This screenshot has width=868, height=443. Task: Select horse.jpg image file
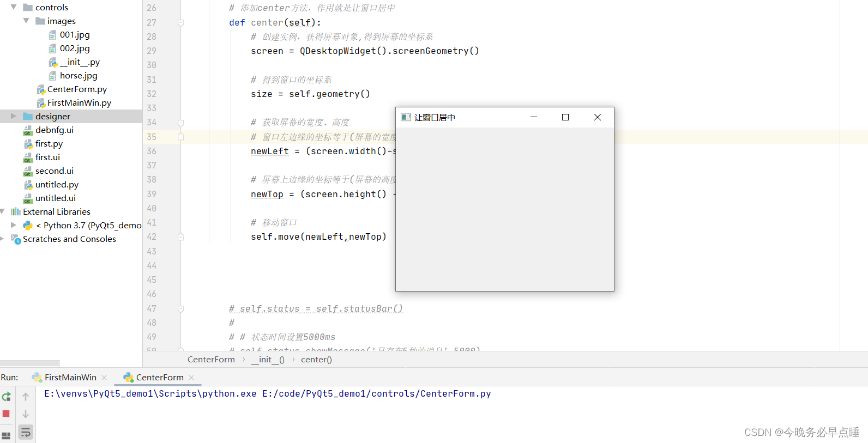79,75
